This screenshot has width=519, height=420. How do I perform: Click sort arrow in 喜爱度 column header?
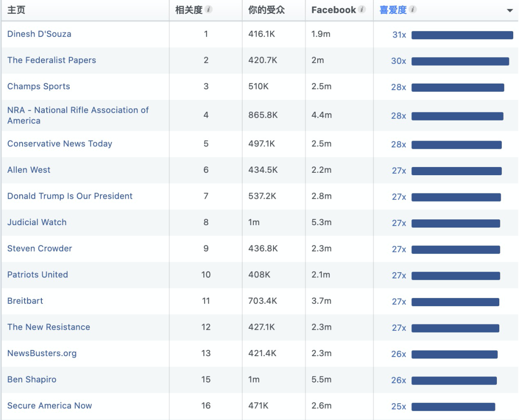pyautogui.click(x=510, y=11)
